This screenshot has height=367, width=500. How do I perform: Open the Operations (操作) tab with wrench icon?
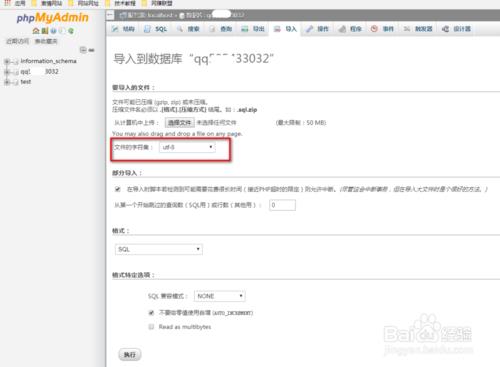(x=317, y=29)
